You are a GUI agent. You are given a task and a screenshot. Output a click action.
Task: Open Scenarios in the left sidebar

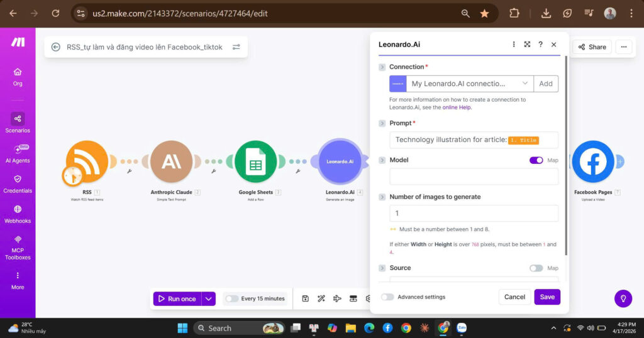(18, 123)
